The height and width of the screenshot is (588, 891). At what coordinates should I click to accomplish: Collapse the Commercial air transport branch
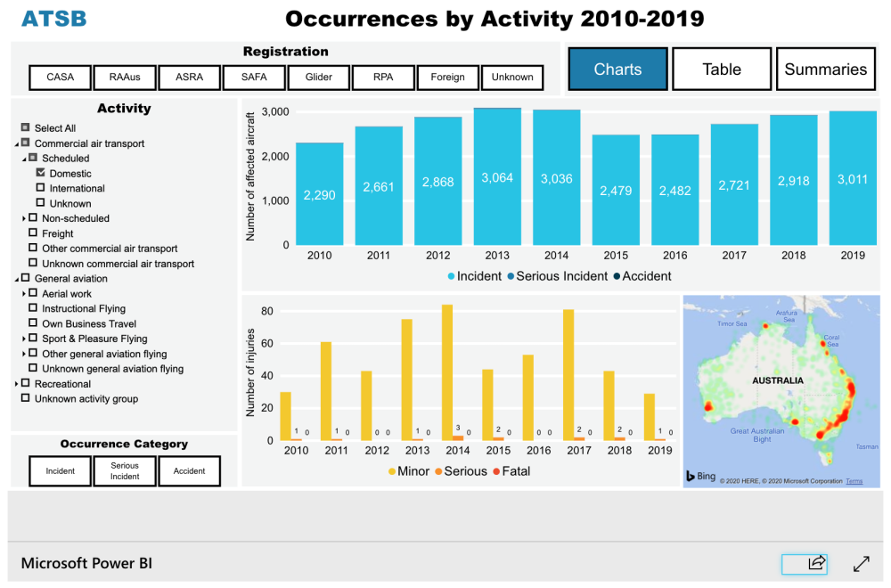click(18, 143)
